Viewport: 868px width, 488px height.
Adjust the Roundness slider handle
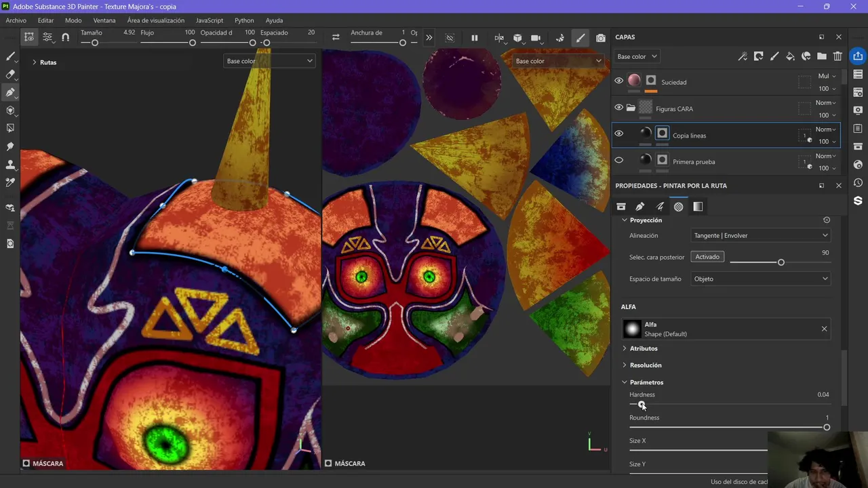(x=827, y=427)
